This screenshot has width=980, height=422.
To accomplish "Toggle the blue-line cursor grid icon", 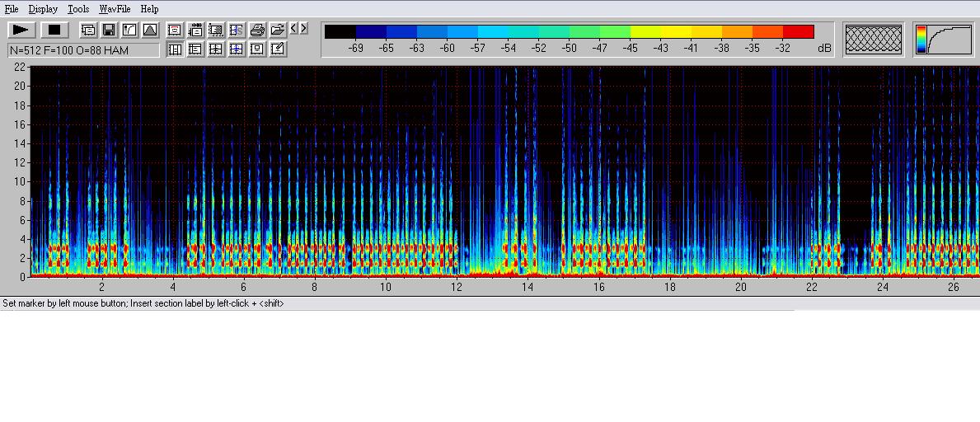I will [237, 49].
